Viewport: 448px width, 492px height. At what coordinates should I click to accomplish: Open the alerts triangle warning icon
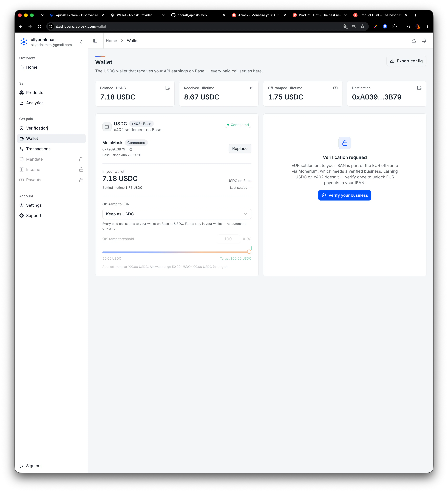tap(414, 41)
